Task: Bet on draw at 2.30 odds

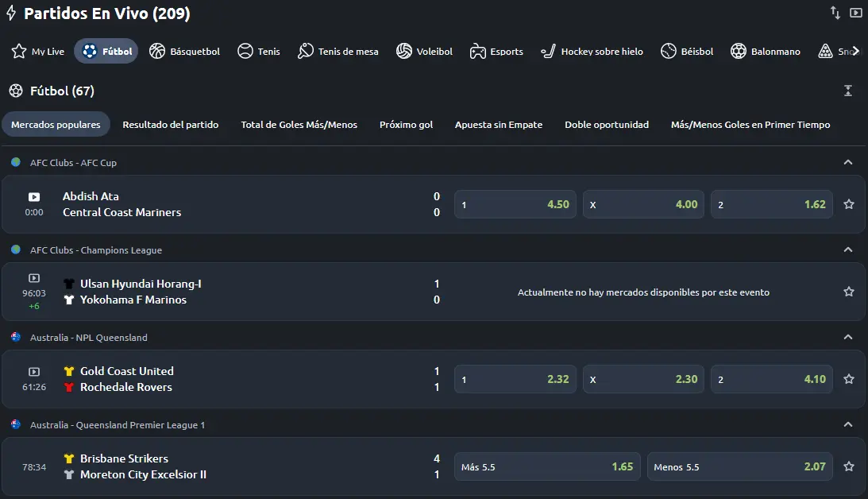Action: coord(643,379)
